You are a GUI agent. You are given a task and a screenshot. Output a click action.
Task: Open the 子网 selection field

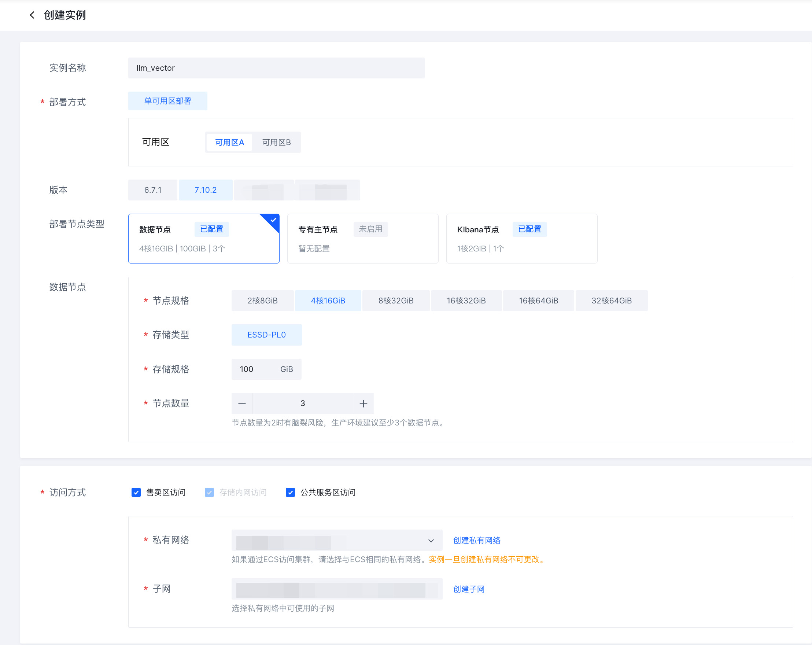coord(336,589)
